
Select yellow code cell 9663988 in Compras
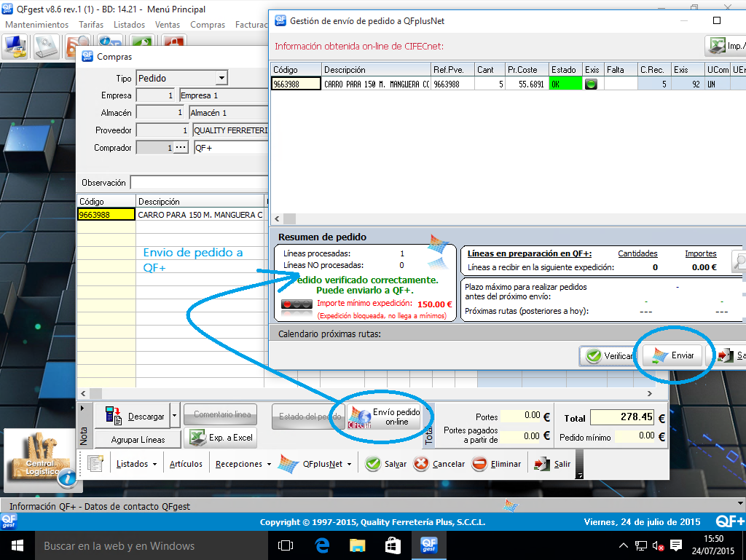(x=106, y=215)
